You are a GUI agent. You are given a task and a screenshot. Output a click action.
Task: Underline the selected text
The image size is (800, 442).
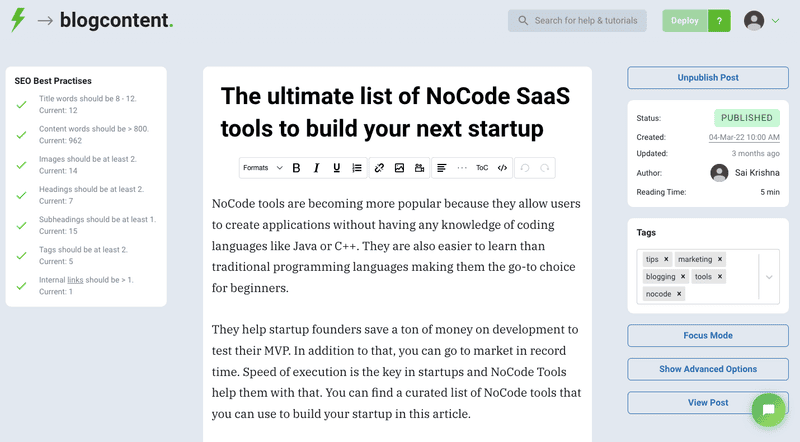click(x=336, y=168)
